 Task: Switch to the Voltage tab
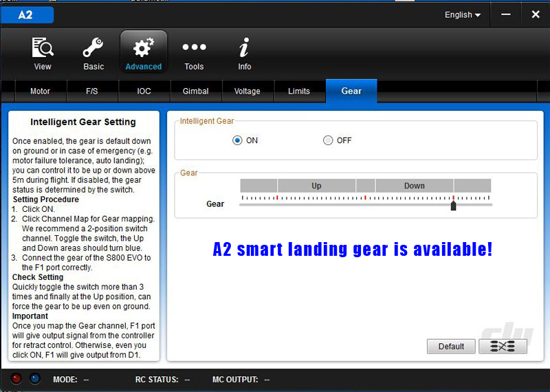pyautogui.click(x=247, y=91)
